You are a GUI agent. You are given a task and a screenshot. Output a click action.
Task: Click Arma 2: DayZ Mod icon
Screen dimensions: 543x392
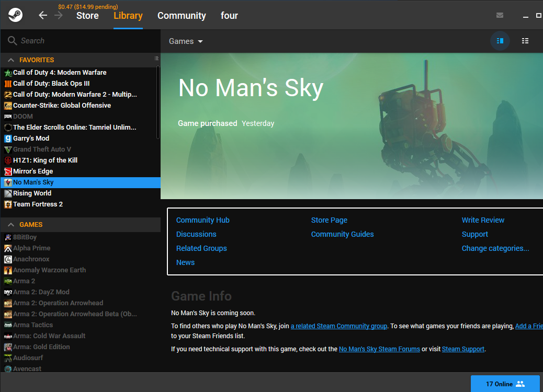(8, 292)
